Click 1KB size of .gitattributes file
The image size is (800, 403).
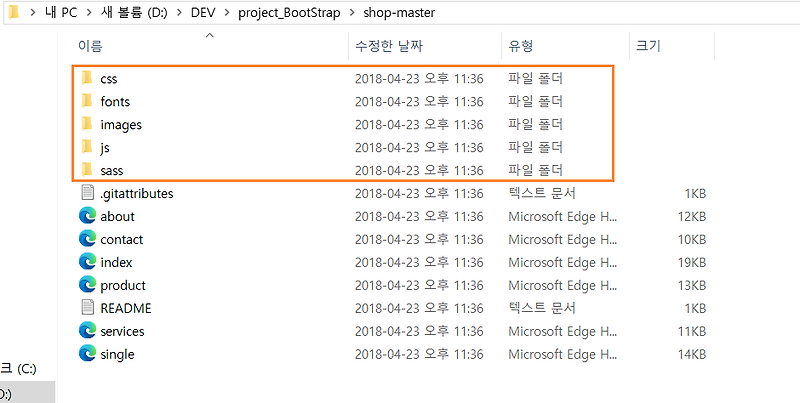click(695, 193)
